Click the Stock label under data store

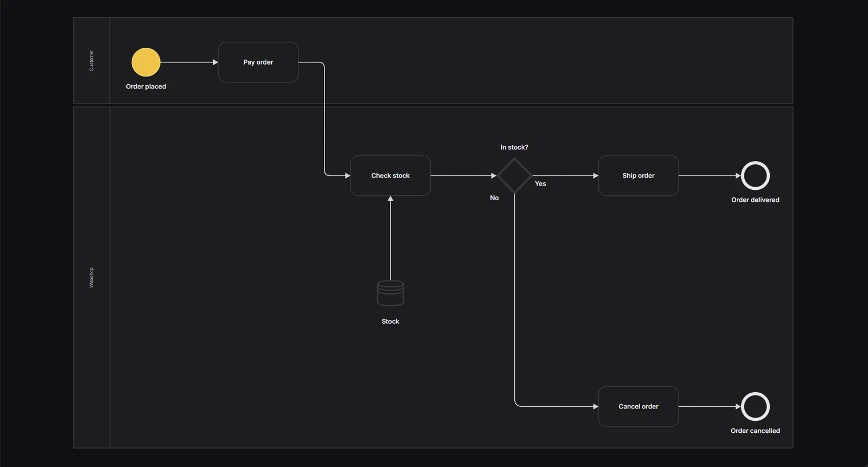(x=391, y=322)
